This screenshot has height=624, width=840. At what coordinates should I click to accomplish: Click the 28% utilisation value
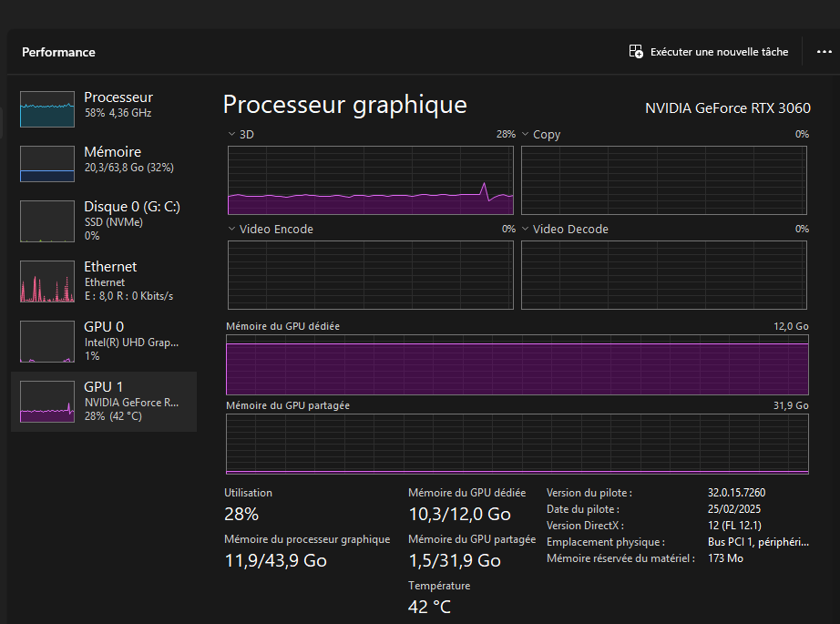point(241,514)
